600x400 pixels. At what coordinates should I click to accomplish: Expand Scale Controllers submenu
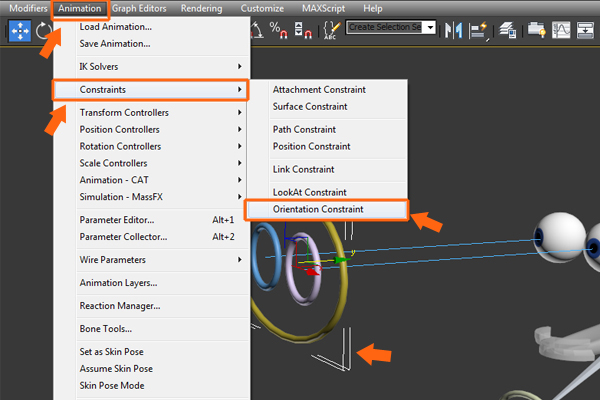(152, 163)
